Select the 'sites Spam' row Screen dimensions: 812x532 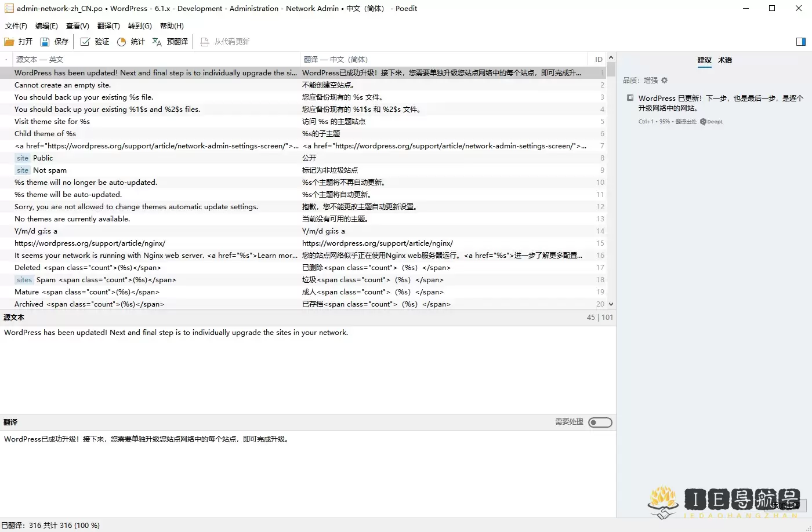(303, 280)
